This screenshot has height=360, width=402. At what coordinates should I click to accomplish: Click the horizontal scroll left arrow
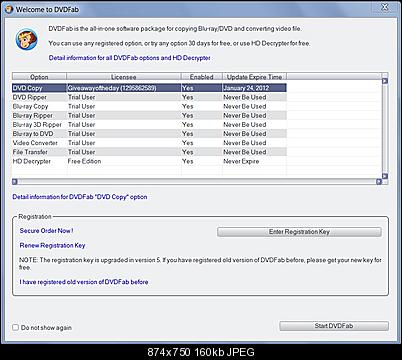15,182
